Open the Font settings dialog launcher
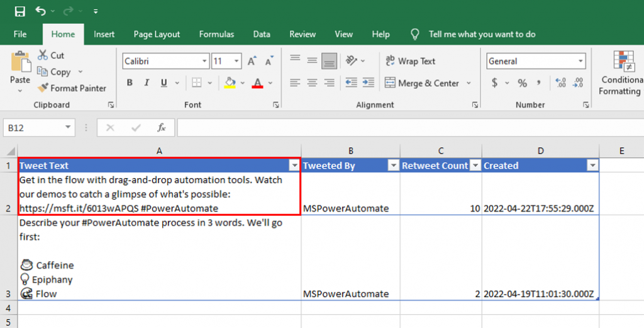Screen dimensions: 644x328 276,105
